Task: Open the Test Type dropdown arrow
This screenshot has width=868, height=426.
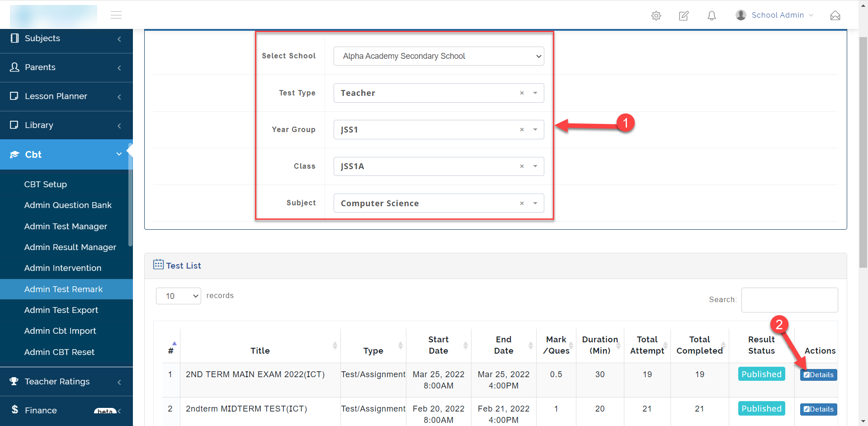Action: [535, 93]
